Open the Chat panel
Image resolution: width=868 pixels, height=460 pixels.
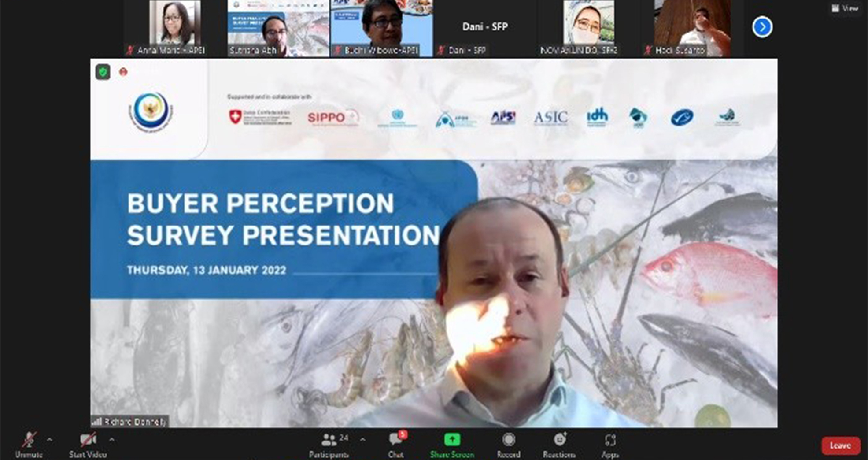pyautogui.click(x=395, y=440)
